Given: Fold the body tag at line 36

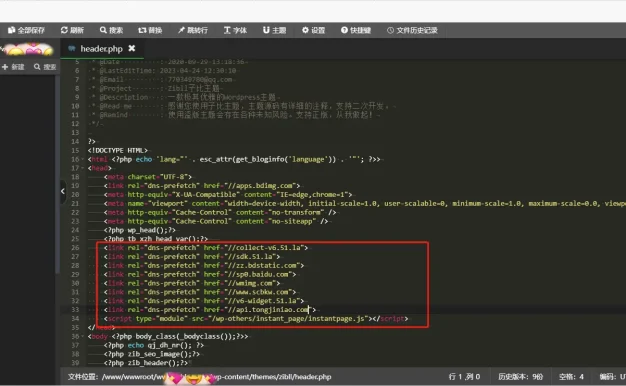Looking at the screenshot, I should pyautogui.click(x=83, y=337).
